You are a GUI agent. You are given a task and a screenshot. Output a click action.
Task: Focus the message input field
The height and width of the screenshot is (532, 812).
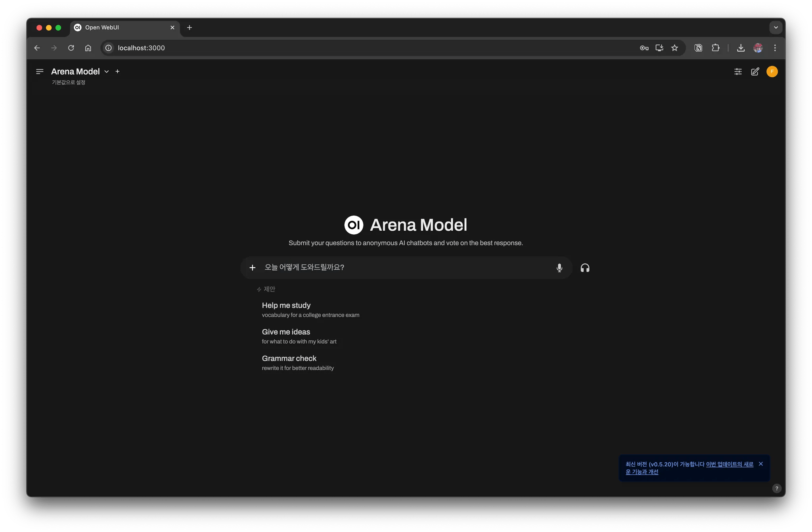(x=406, y=267)
